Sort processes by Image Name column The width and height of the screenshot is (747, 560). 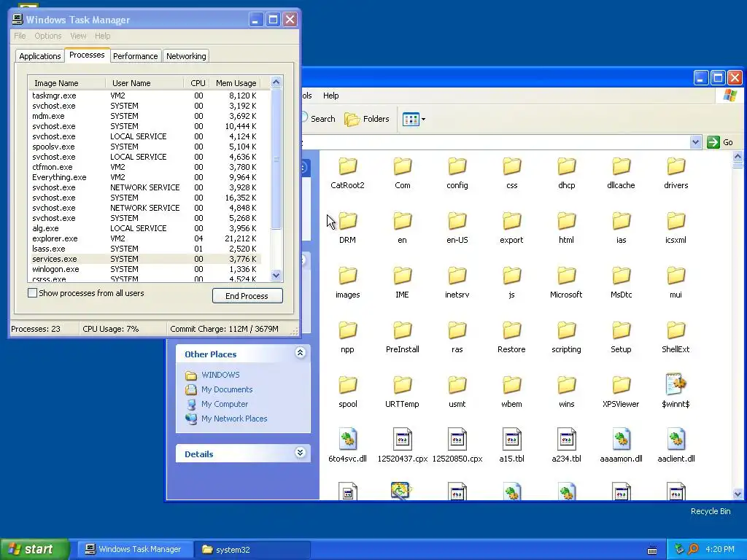pyautogui.click(x=66, y=83)
